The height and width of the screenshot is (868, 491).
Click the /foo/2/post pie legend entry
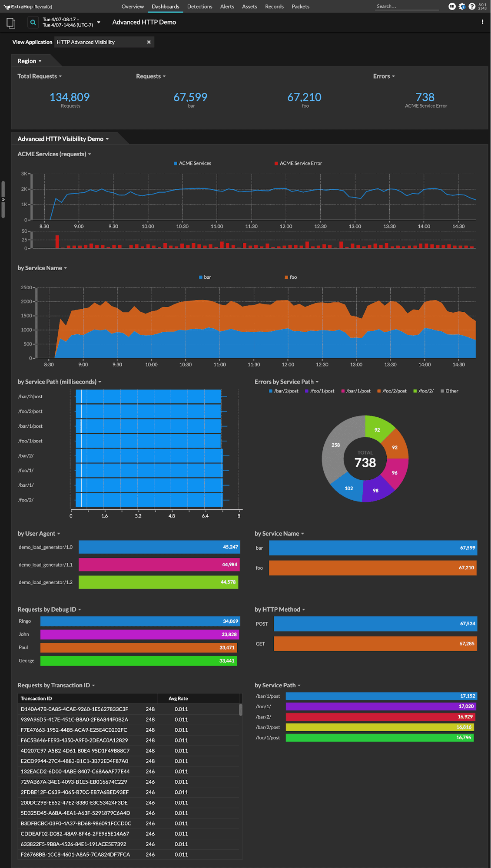click(x=392, y=391)
